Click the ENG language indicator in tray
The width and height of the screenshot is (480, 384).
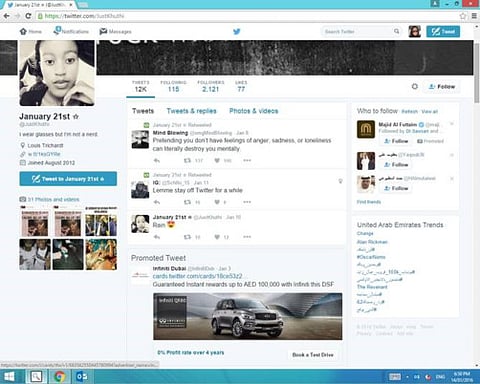pyautogui.click(x=440, y=377)
